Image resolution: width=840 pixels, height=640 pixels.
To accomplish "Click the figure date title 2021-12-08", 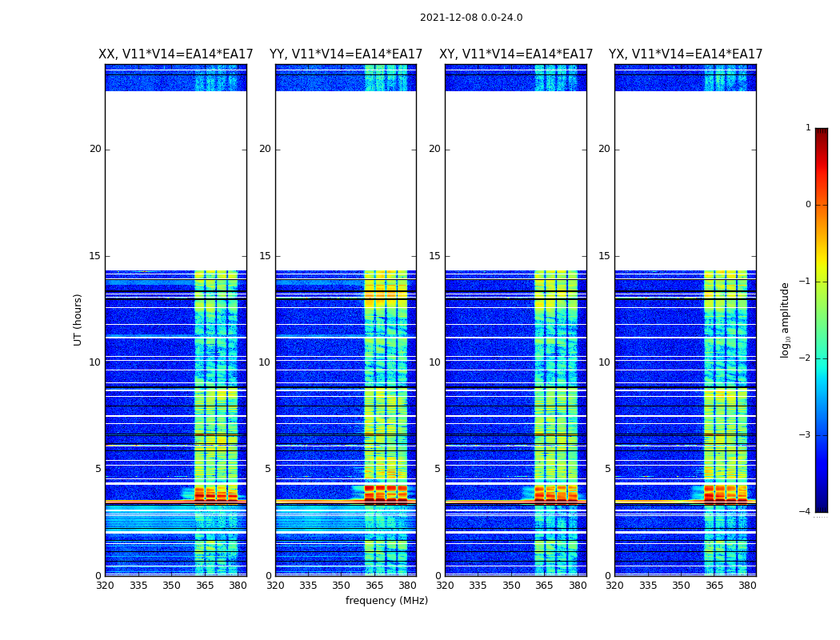I will (470, 18).
